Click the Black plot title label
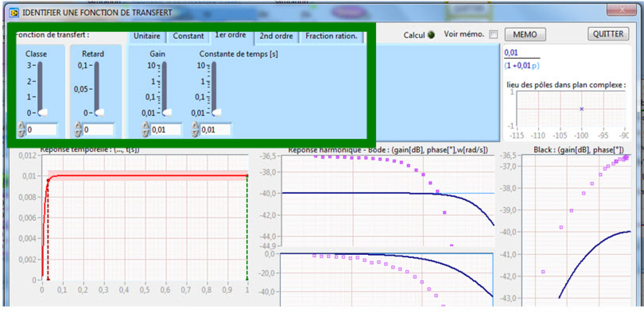The width and height of the screenshot is (644, 312). pos(579,150)
